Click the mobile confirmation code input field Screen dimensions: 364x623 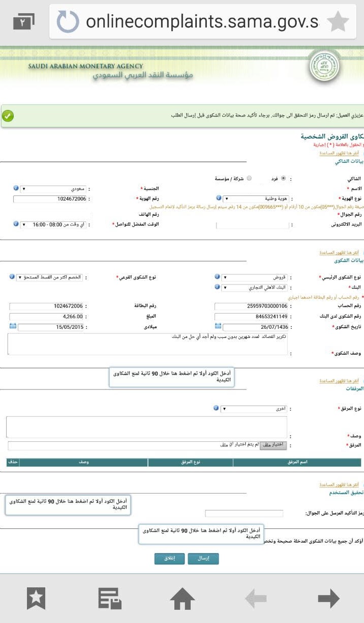pyautogui.click(x=244, y=514)
